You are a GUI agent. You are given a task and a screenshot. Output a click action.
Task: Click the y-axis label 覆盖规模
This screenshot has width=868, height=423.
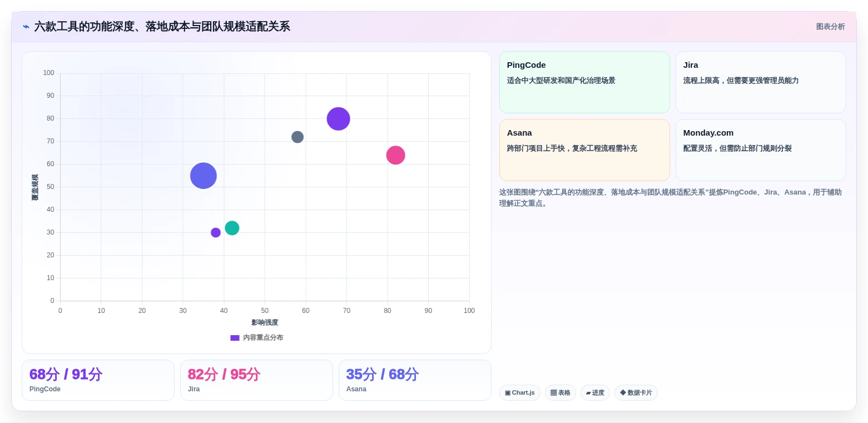click(x=35, y=187)
